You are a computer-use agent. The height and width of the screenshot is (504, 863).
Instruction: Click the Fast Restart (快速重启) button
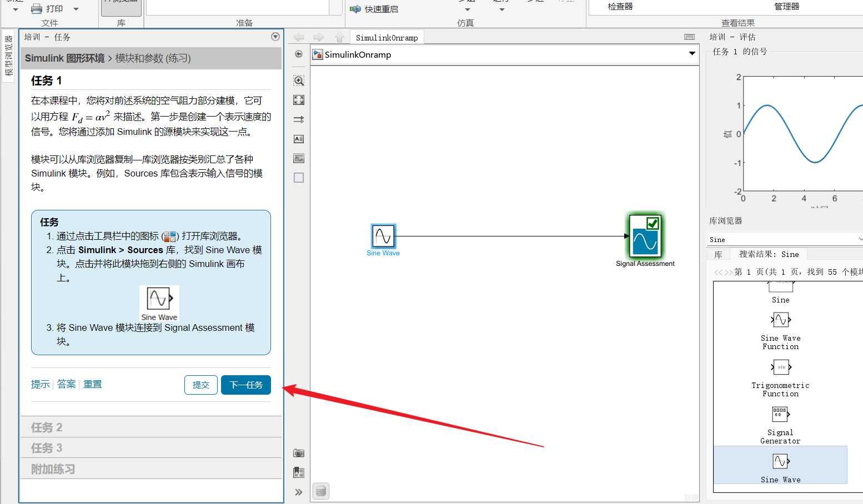tap(374, 9)
